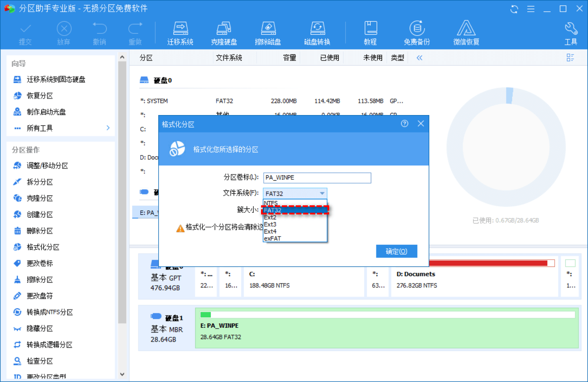Open the 磁盘转换 (Disk Convert) tool
This screenshot has height=382, width=588.
click(x=317, y=33)
